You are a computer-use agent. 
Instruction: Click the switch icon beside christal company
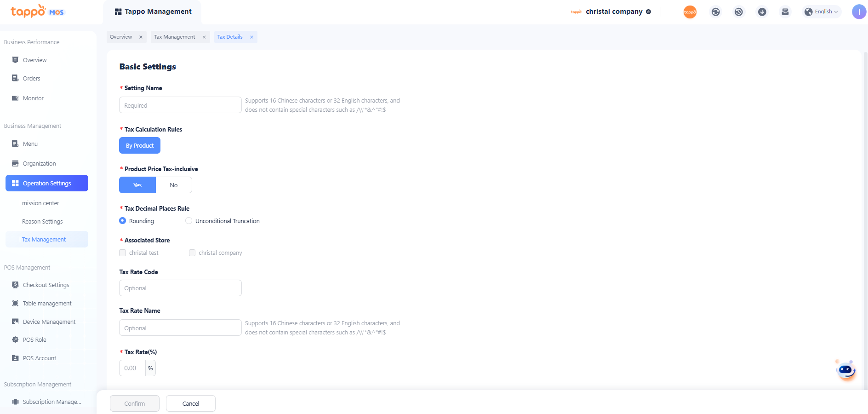point(648,12)
